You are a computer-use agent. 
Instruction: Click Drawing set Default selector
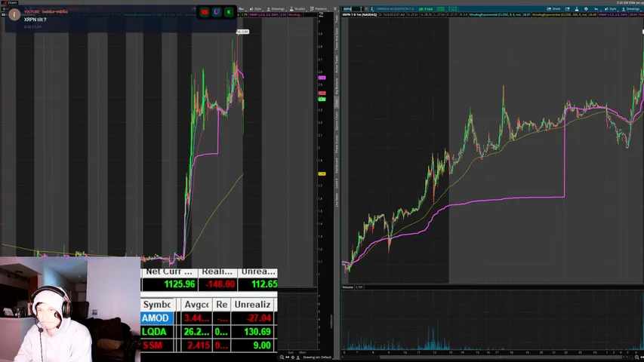[317, 357]
